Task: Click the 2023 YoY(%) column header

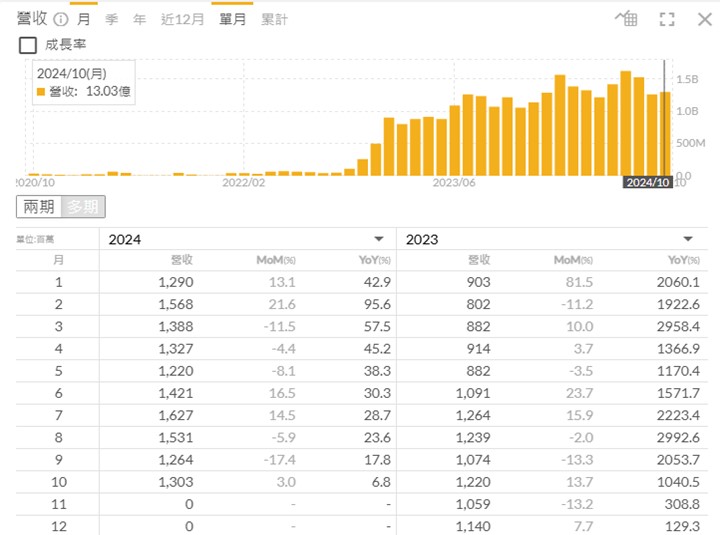Action: point(684,260)
